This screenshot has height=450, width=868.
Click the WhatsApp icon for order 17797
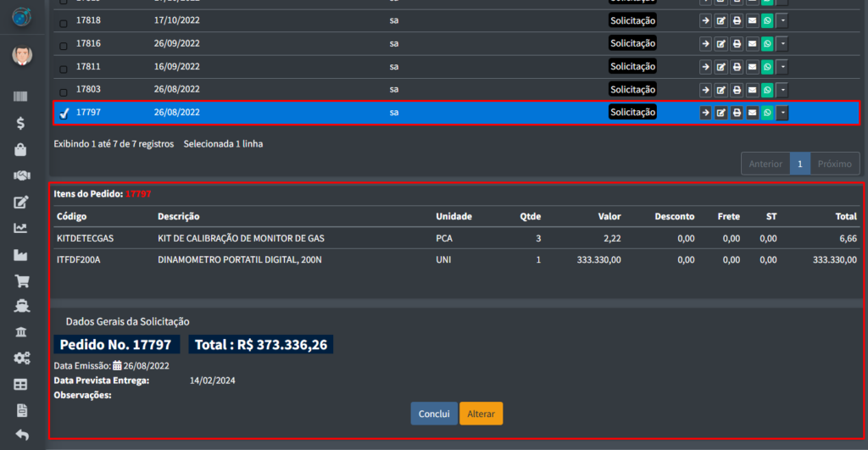[x=767, y=113]
